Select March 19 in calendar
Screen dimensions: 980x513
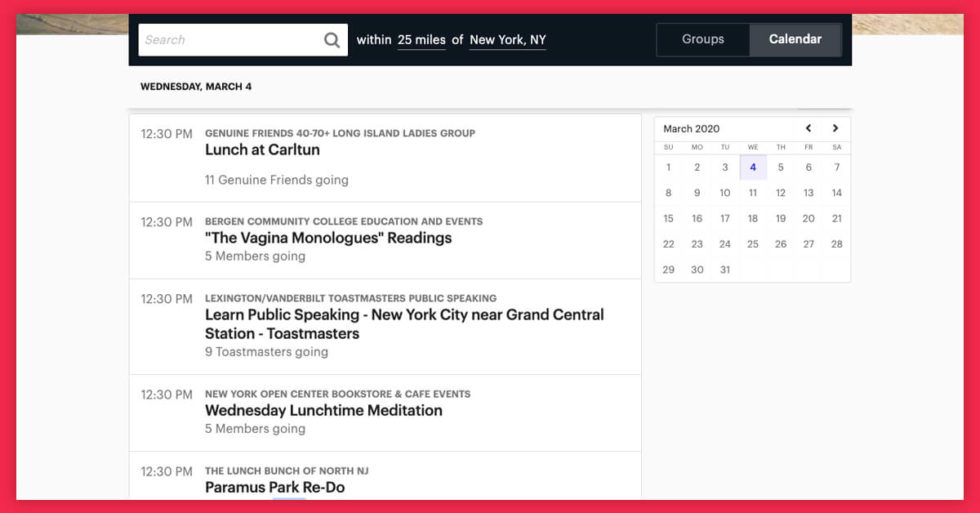(x=781, y=219)
